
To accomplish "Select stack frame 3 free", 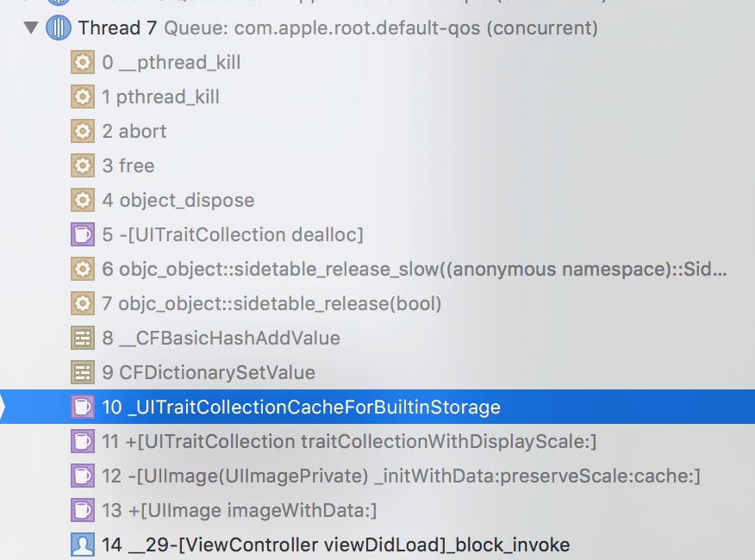I will click(128, 165).
